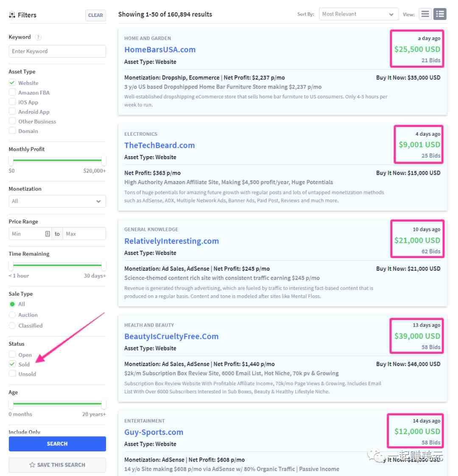
Task: Check the Amazon FBA asset type
Action: [x=12, y=92]
